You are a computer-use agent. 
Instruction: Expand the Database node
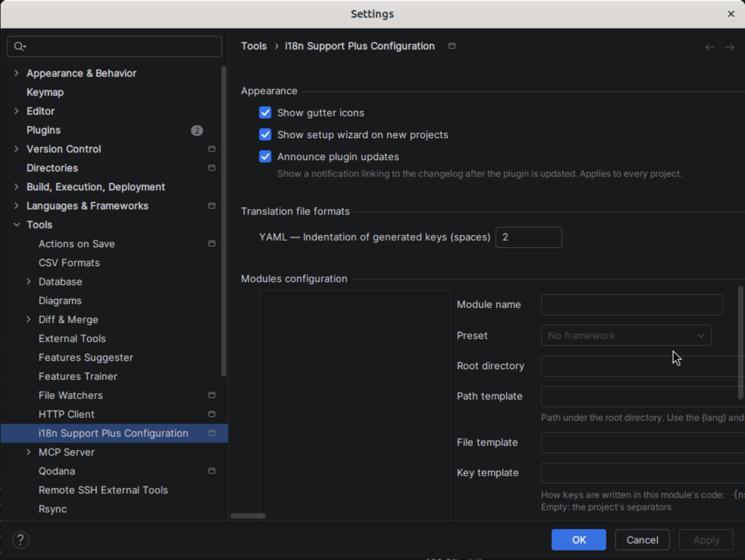(x=28, y=282)
